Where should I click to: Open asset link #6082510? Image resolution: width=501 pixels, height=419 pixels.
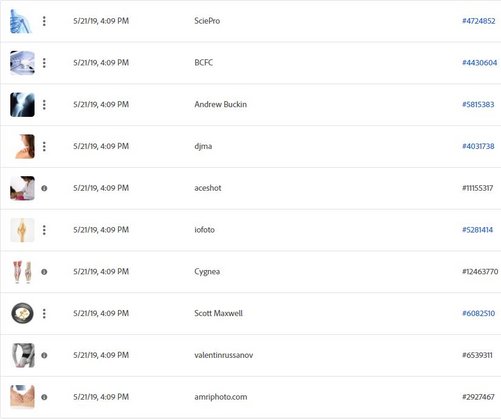(478, 313)
